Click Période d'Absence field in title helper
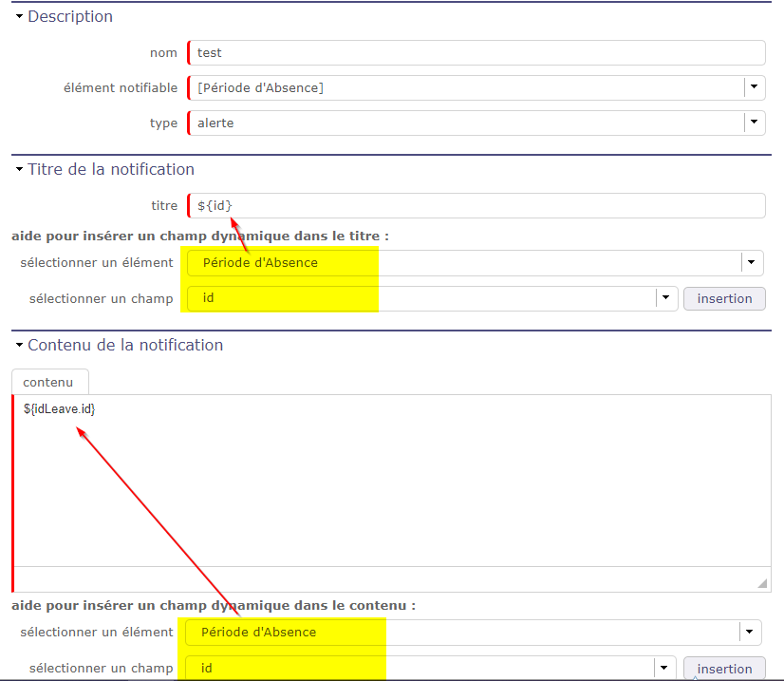Viewport: 784px width, 681px height. [465, 263]
